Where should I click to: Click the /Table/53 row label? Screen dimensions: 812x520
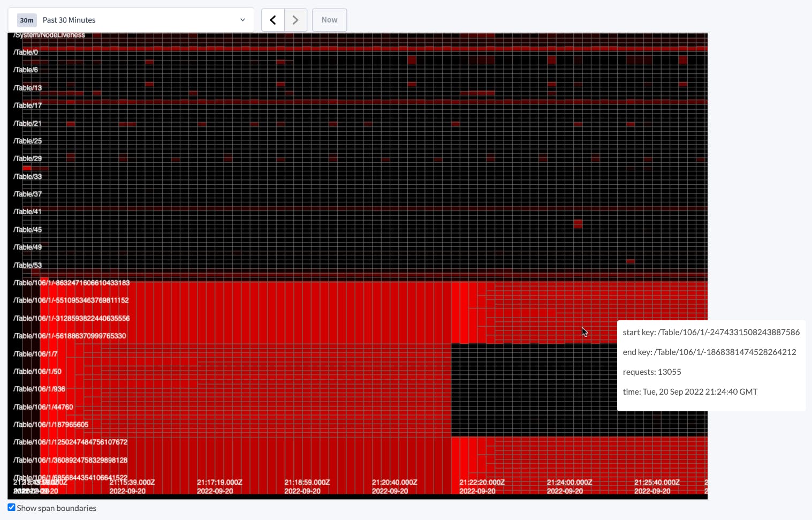pos(27,265)
